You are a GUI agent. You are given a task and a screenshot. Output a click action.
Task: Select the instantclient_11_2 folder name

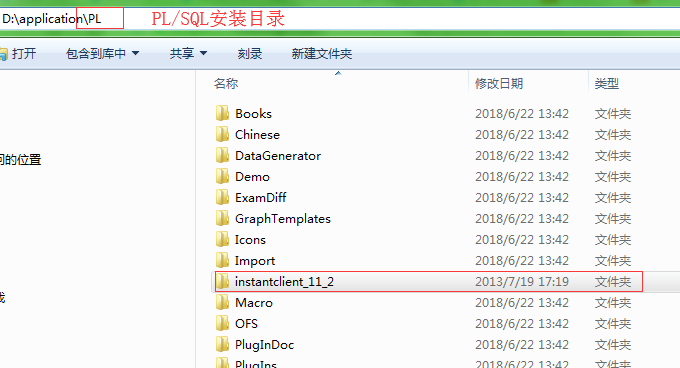point(284,282)
